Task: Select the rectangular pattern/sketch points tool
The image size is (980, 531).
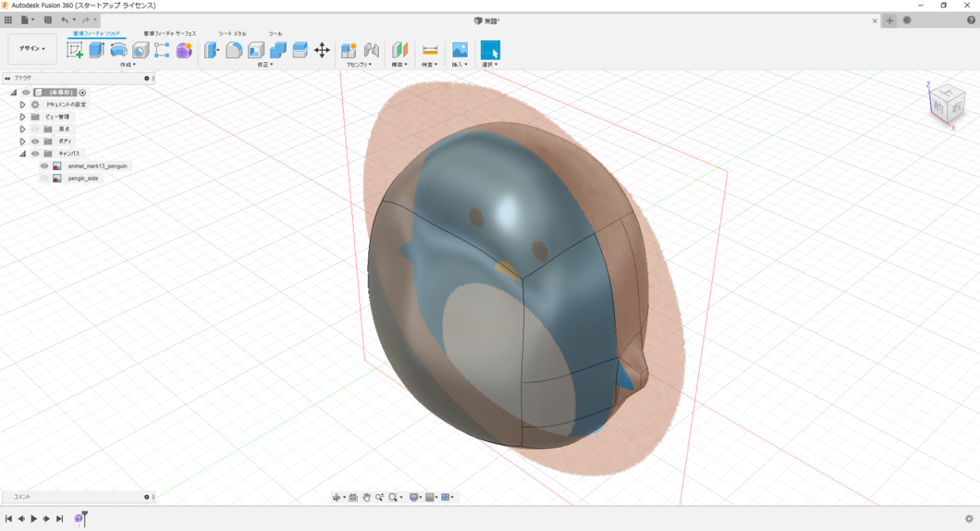Action: [x=162, y=51]
